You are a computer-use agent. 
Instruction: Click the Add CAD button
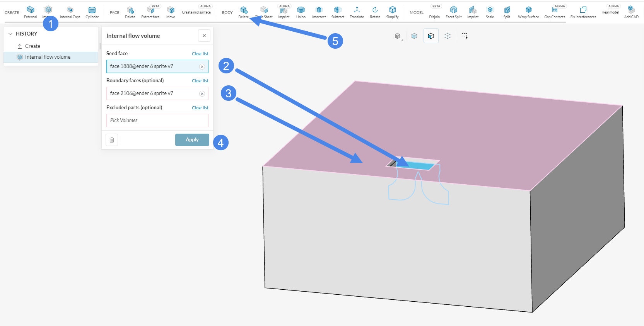point(631,12)
